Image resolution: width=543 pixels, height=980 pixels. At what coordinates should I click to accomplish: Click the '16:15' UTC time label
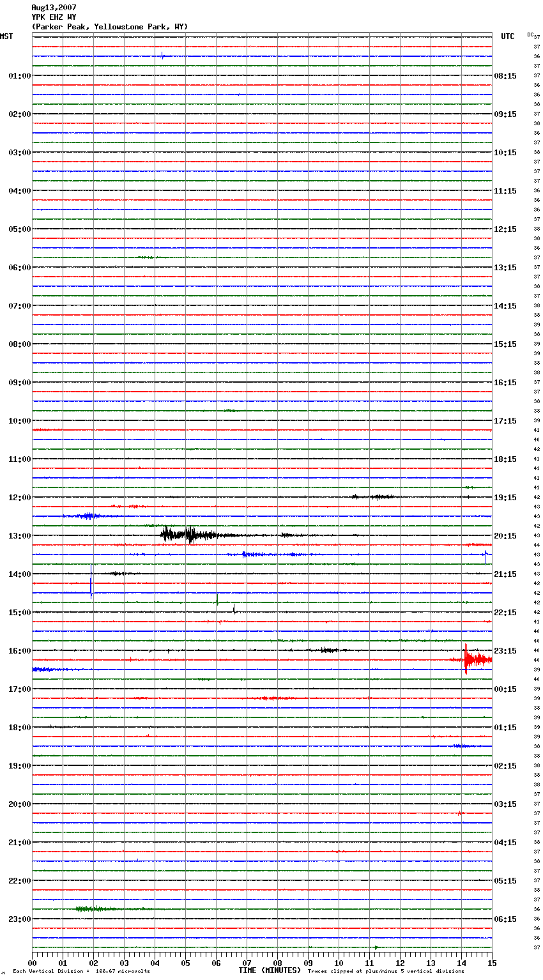[x=505, y=383]
